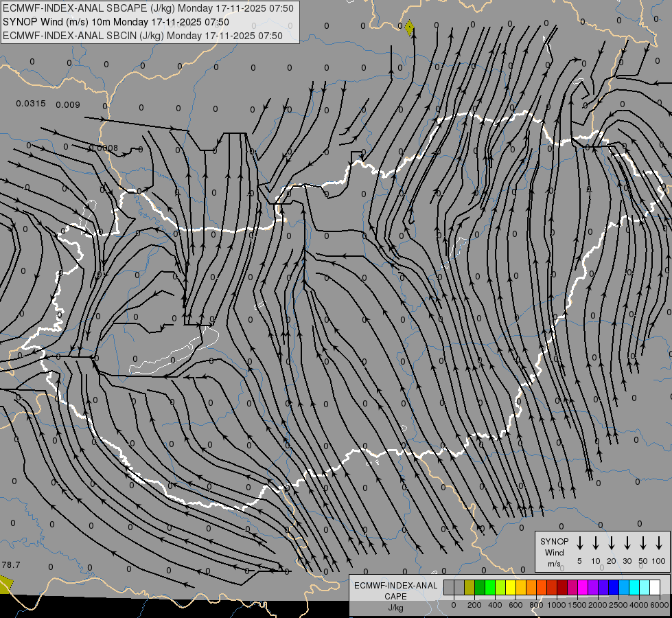Click the olive diamond marker near top border
Screen dimensions: 672x618
(409, 28)
